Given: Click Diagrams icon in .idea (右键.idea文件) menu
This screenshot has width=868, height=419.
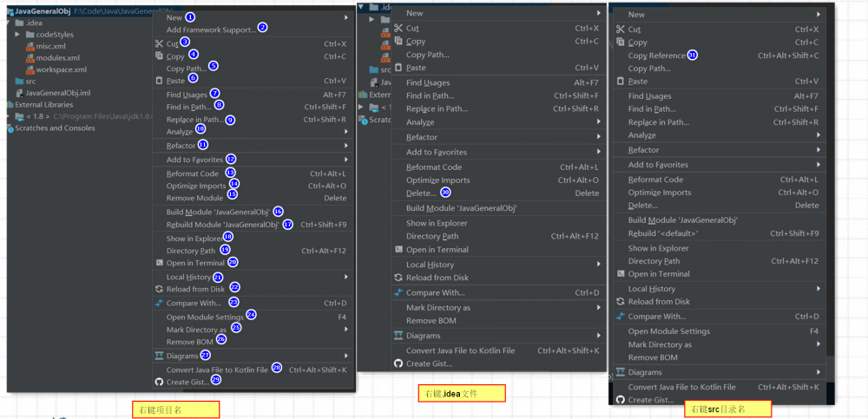Looking at the screenshot, I should (x=398, y=336).
